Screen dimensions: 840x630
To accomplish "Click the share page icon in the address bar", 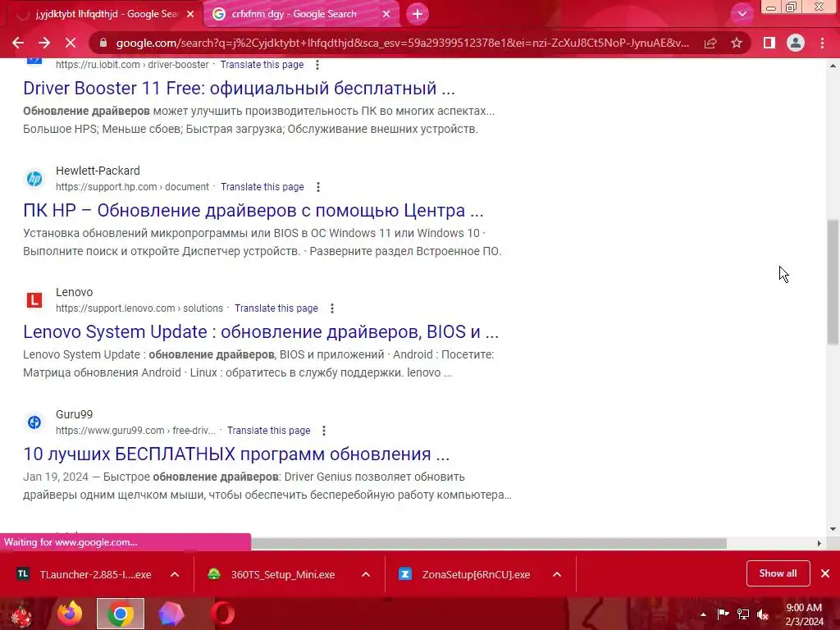I will (710, 43).
